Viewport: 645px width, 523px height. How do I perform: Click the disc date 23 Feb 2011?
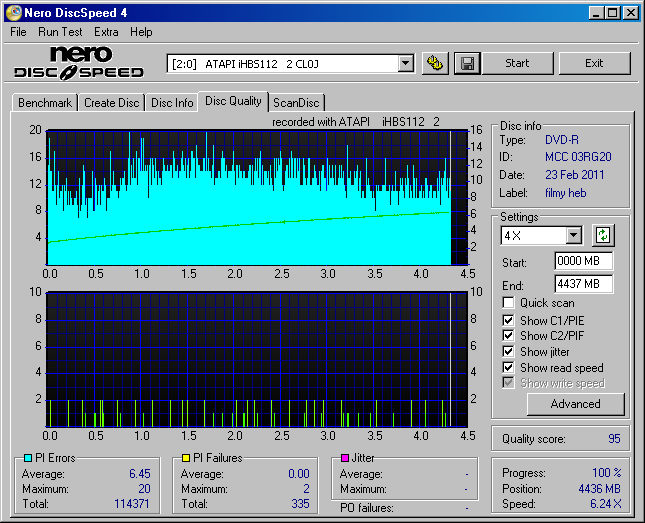(575, 175)
